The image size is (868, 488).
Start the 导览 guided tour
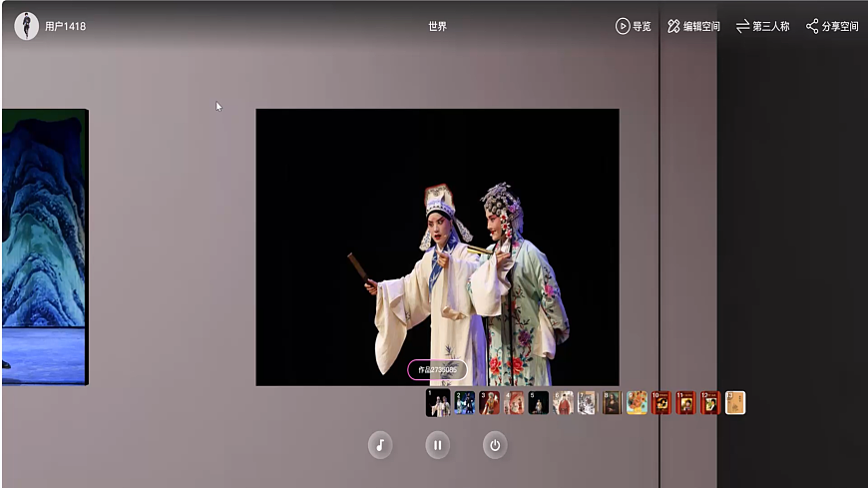click(x=634, y=26)
